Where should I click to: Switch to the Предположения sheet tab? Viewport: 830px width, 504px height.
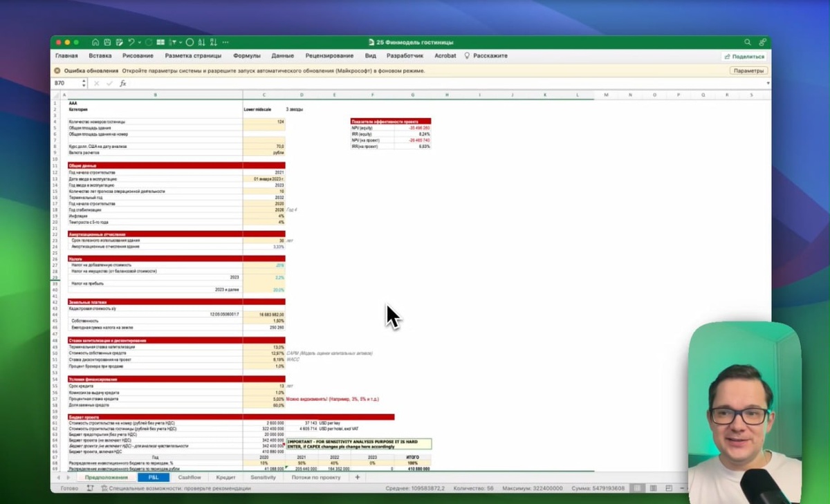pyautogui.click(x=107, y=478)
